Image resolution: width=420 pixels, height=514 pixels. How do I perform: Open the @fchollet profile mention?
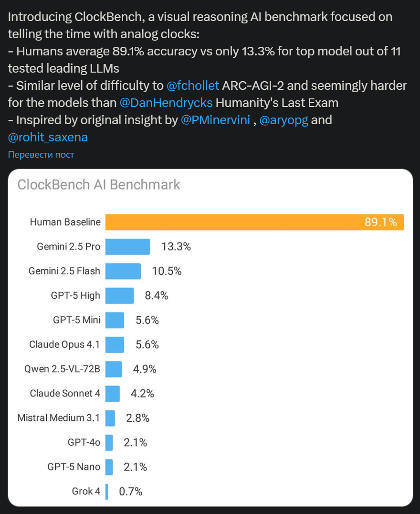(x=193, y=86)
